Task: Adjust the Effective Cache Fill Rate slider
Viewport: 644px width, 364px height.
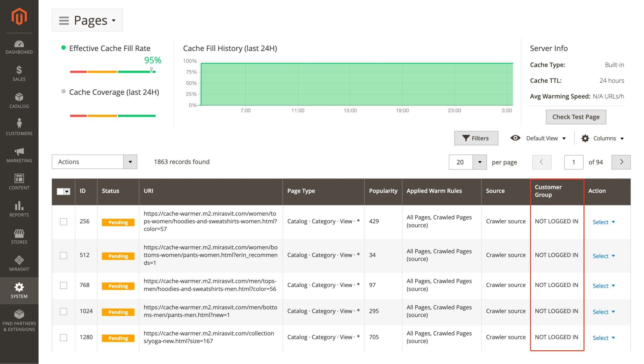Action: tap(152, 69)
